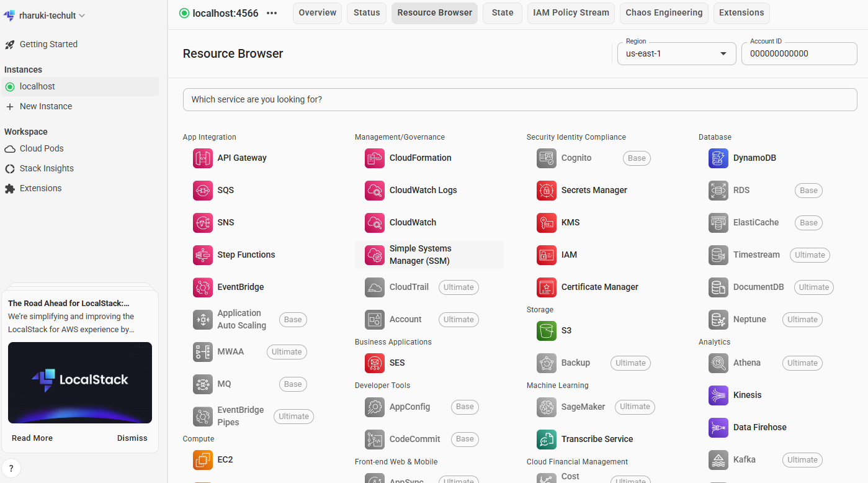Screen dimensions: 868x483
Task: Open the CodeCommit service entry
Action: click(415, 439)
